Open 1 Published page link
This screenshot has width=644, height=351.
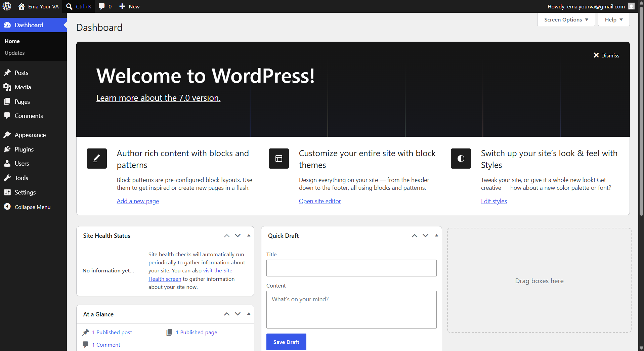(197, 332)
